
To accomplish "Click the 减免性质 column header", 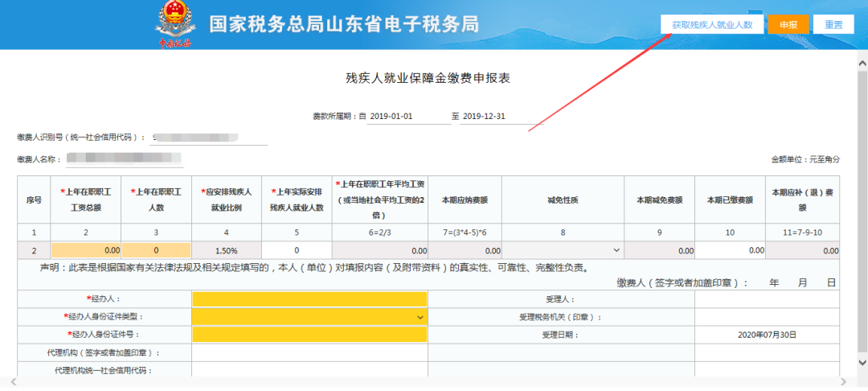I will (563, 200).
